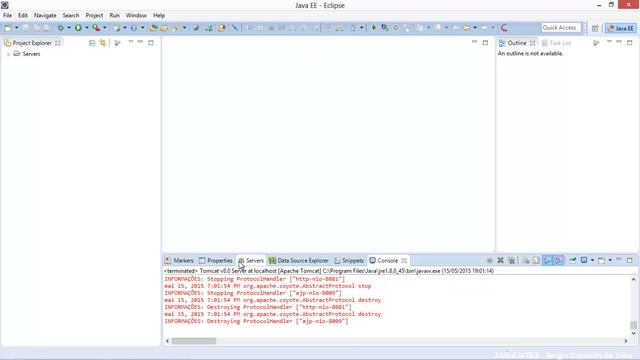Open the Open Console dropdown arrow
The image size is (640, 360).
coord(610,260)
